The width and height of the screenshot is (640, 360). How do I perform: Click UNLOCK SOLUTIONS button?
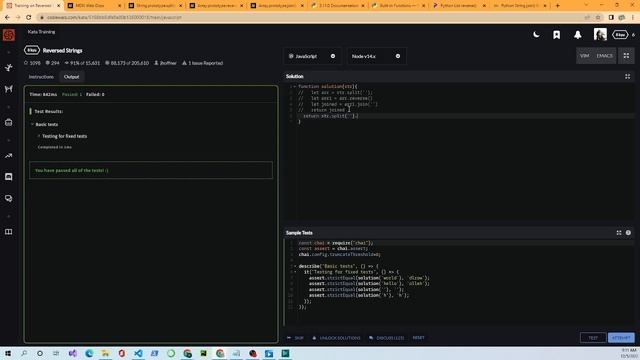click(336, 338)
